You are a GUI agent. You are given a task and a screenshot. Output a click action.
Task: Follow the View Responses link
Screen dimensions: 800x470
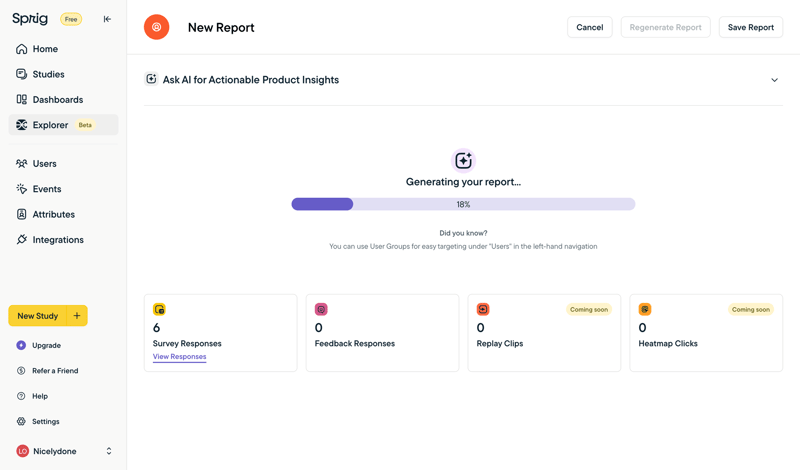(180, 357)
